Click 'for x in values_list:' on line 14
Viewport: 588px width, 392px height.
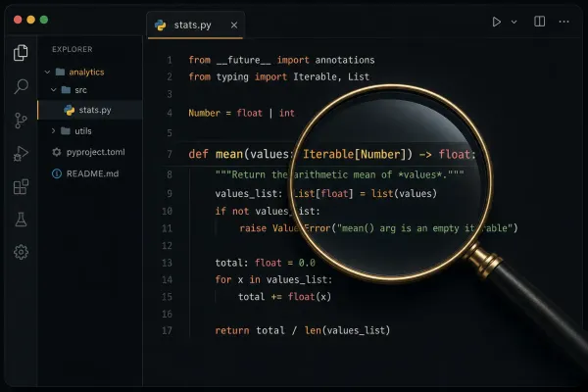point(273,280)
